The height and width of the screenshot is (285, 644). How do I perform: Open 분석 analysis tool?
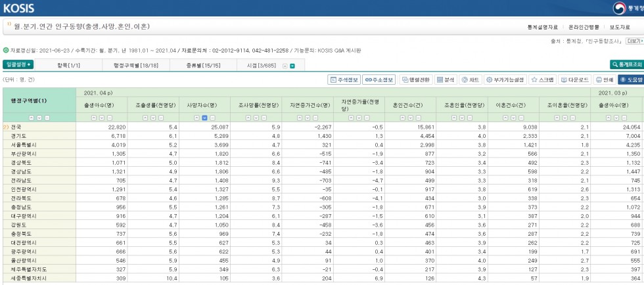click(446, 79)
